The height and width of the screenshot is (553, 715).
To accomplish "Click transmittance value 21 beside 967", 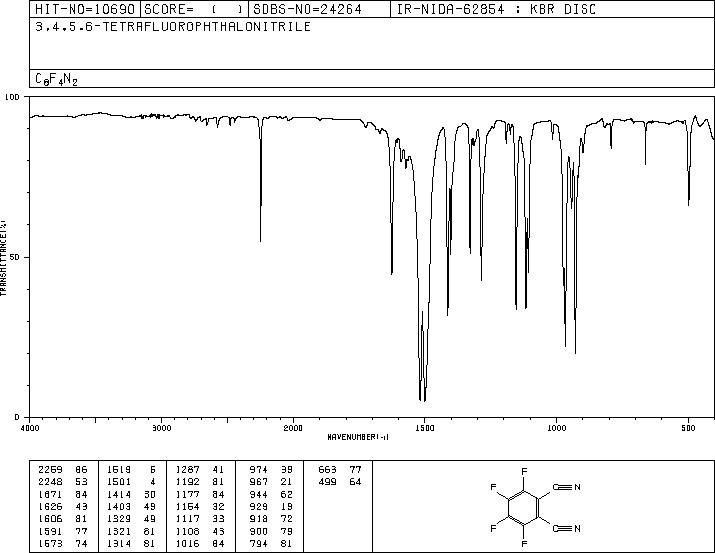I will pos(286,482).
